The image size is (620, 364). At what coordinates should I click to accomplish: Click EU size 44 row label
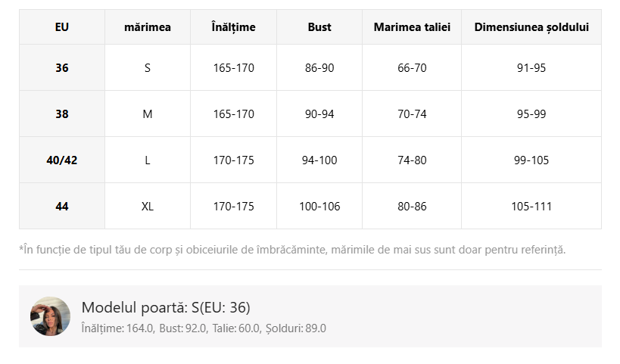[62, 207]
